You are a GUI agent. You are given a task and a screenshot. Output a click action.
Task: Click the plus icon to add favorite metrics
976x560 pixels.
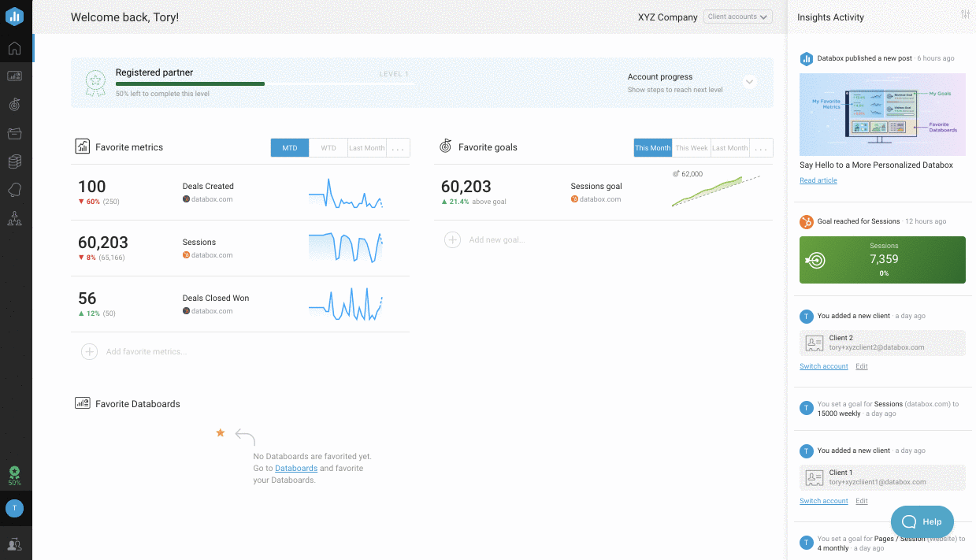point(90,352)
